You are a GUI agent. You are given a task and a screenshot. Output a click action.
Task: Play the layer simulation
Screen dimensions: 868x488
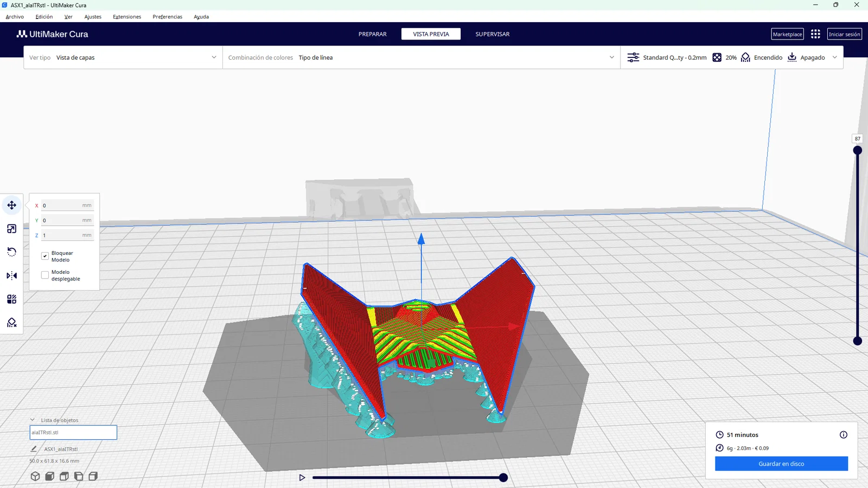[302, 478]
